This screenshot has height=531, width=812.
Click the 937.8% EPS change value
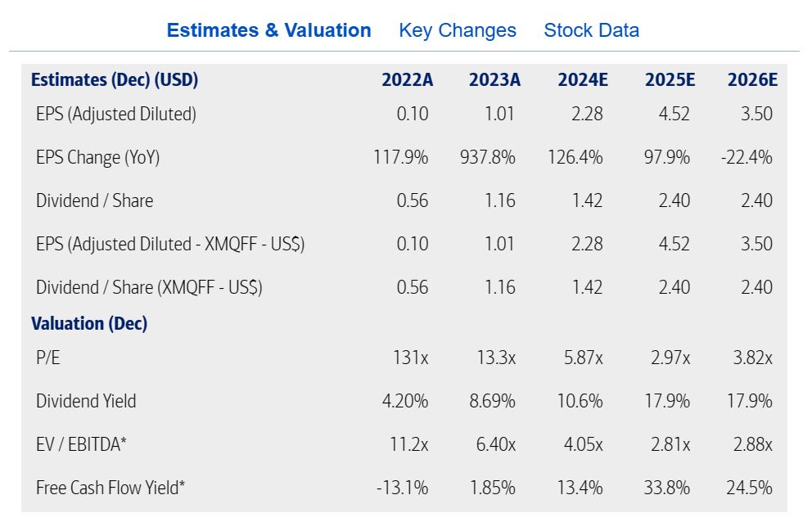(x=488, y=157)
